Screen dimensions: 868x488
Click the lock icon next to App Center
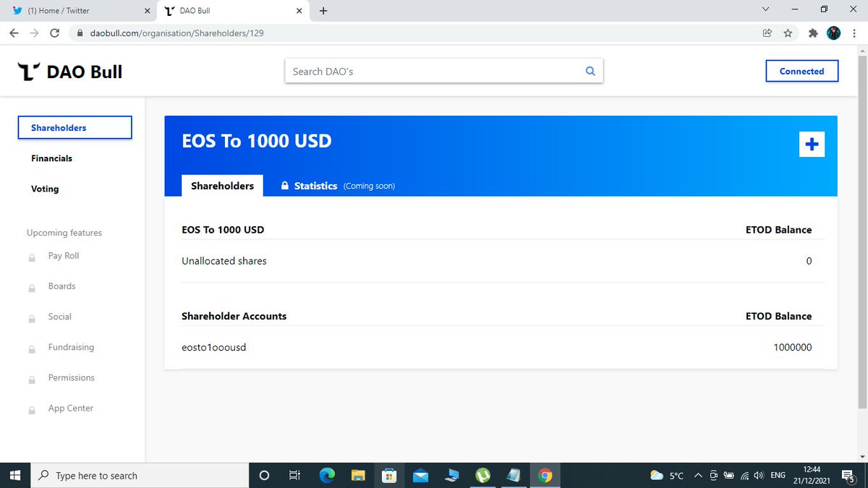tap(32, 409)
